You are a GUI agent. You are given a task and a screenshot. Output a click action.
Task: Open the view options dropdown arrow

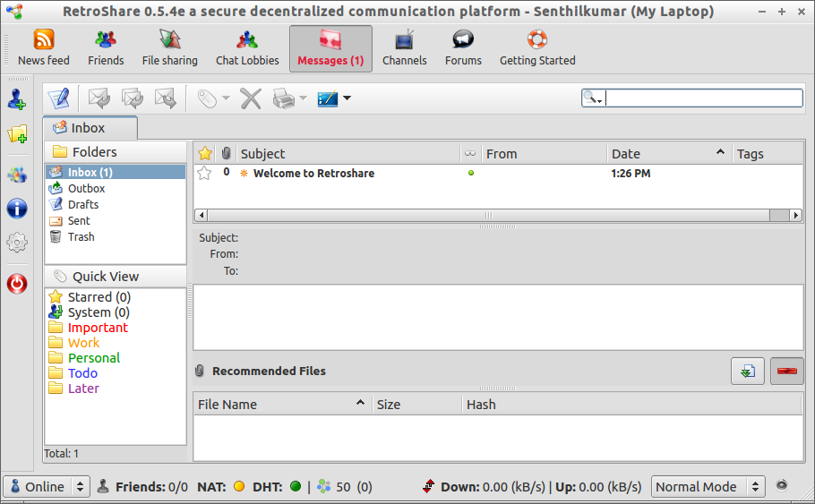point(347,98)
